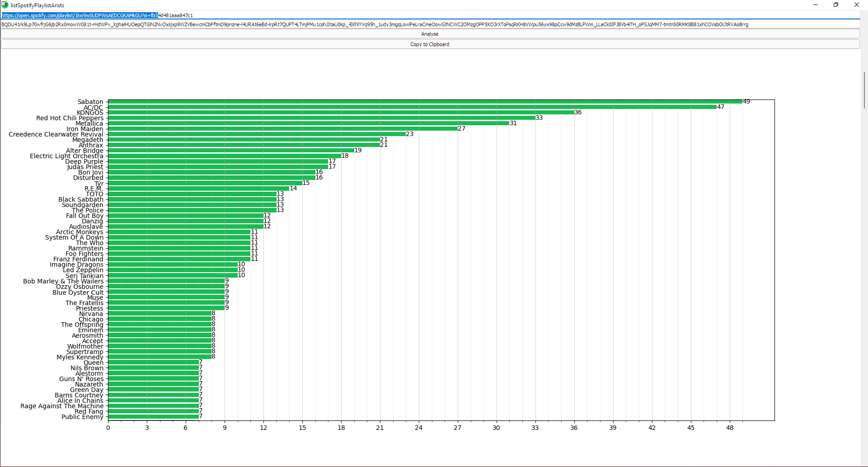Click the Sabaton count value 49
This screenshot has width=868, height=467.
click(746, 101)
